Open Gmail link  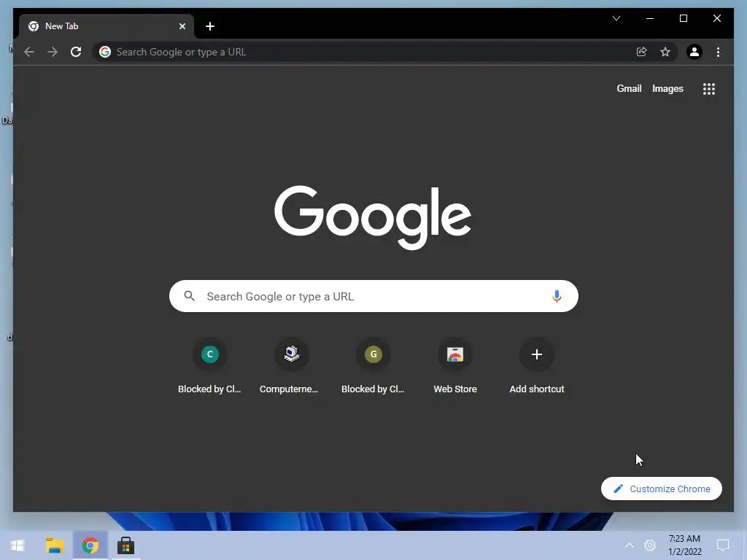(629, 88)
